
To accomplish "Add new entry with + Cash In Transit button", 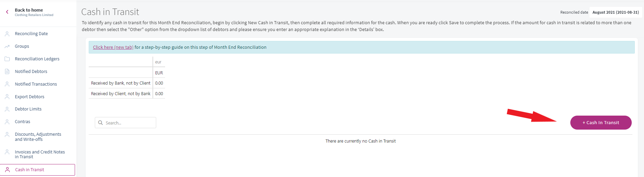I will (601, 123).
